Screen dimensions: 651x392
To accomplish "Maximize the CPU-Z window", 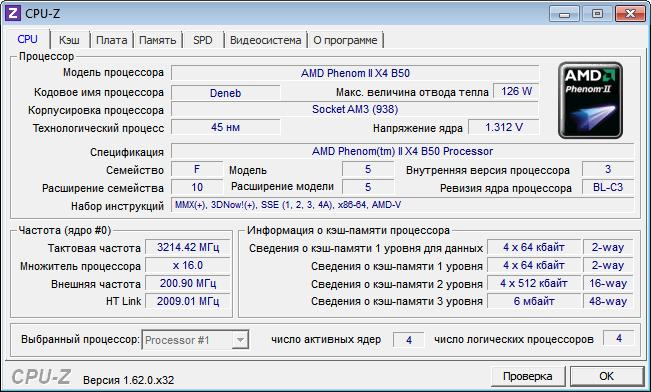I will coord(597,14).
